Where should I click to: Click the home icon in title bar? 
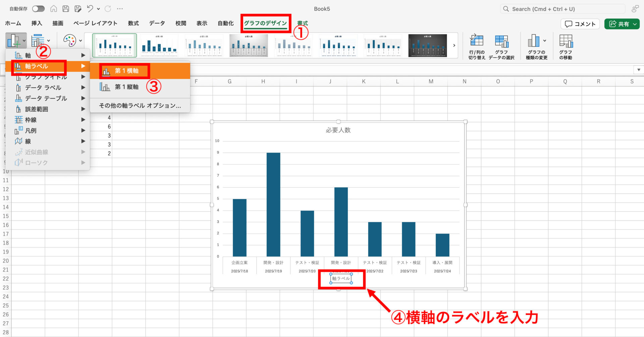[x=54, y=9]
